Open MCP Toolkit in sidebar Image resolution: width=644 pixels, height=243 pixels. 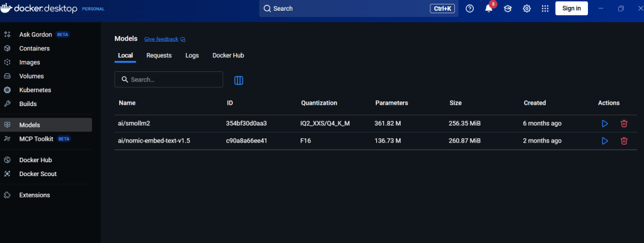tap(36, 139)
